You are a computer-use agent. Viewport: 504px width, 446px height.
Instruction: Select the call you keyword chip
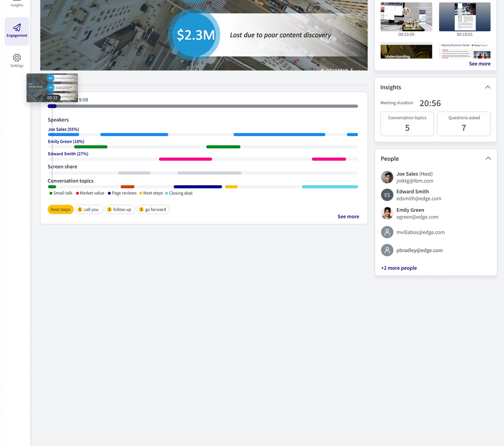tap(89, 209)
